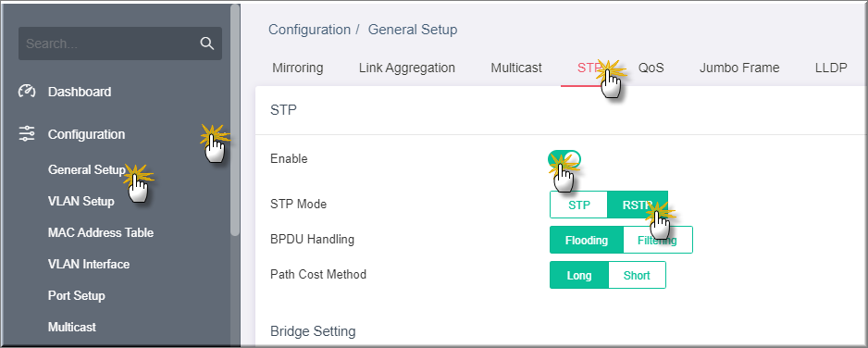Switch to Jumbo Frame tab

click(x=739, y=68)
